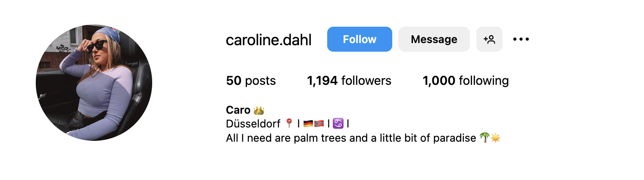Open a chat with the Message button

click(434, 39)
